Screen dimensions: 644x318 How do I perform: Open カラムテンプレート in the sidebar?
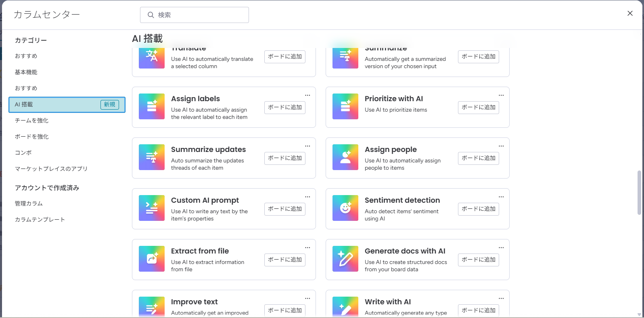click(40, 220)
